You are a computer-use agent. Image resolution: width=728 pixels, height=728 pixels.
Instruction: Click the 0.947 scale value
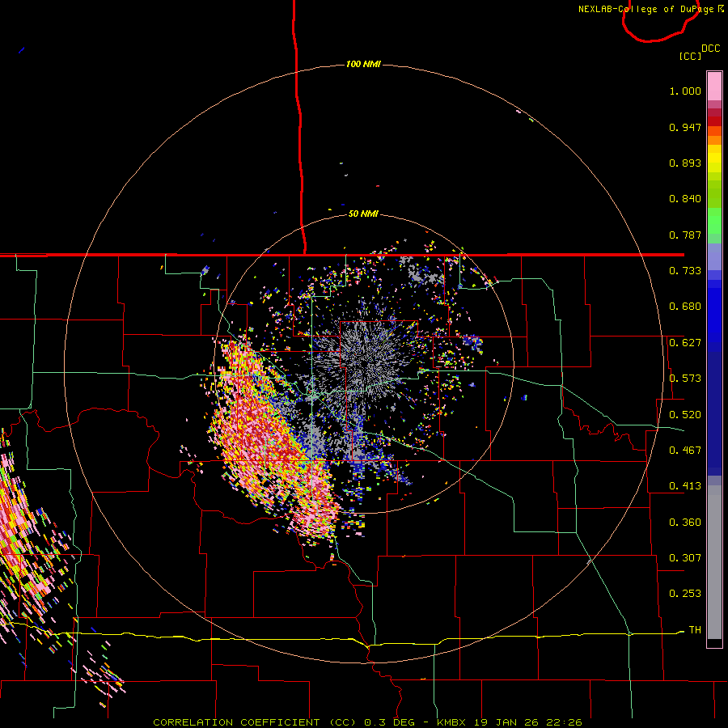click(685, 127)
